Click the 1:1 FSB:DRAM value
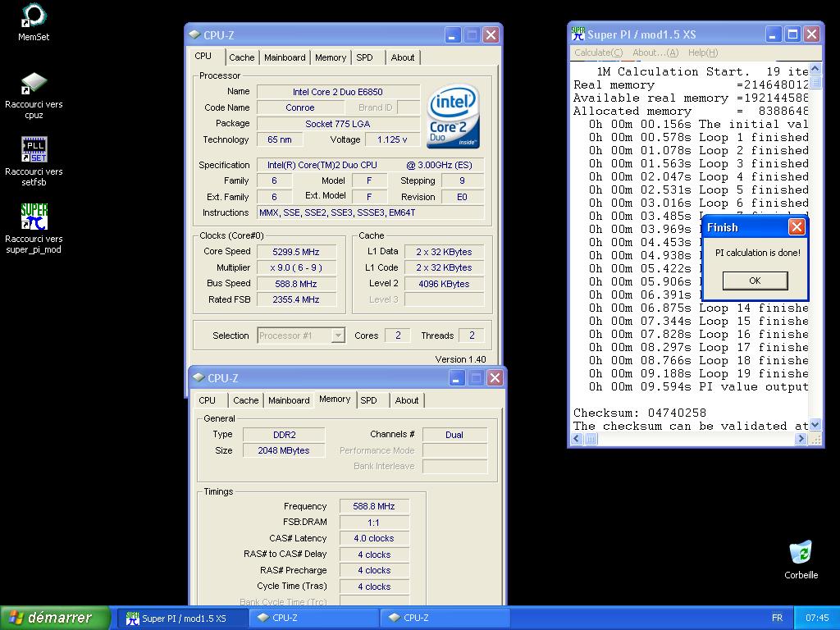This screenshot has height=630, width=840. 374,523
